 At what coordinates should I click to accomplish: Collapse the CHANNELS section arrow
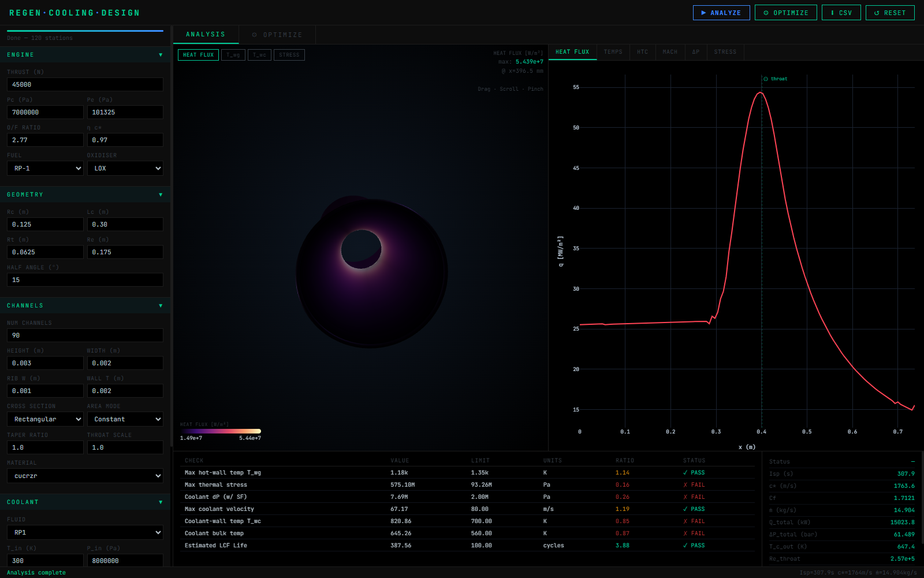click(x=161, y=306)
